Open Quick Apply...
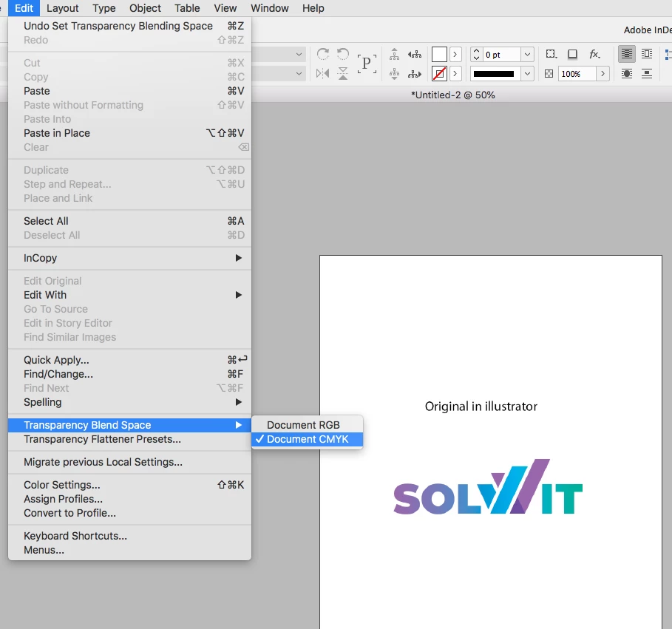Image resolution: width=672 pixels, height=629 pixels. click(129, 360)
